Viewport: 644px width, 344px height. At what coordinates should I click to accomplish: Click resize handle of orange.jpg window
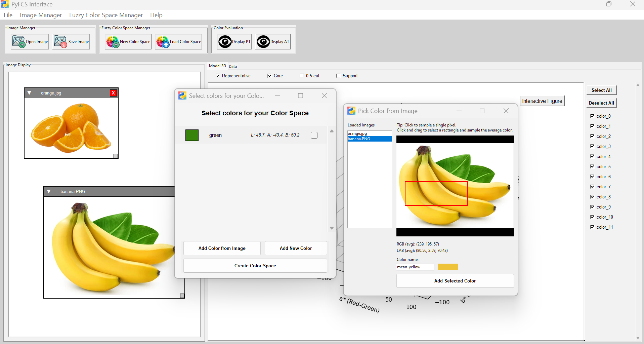(x=116, y=156)
